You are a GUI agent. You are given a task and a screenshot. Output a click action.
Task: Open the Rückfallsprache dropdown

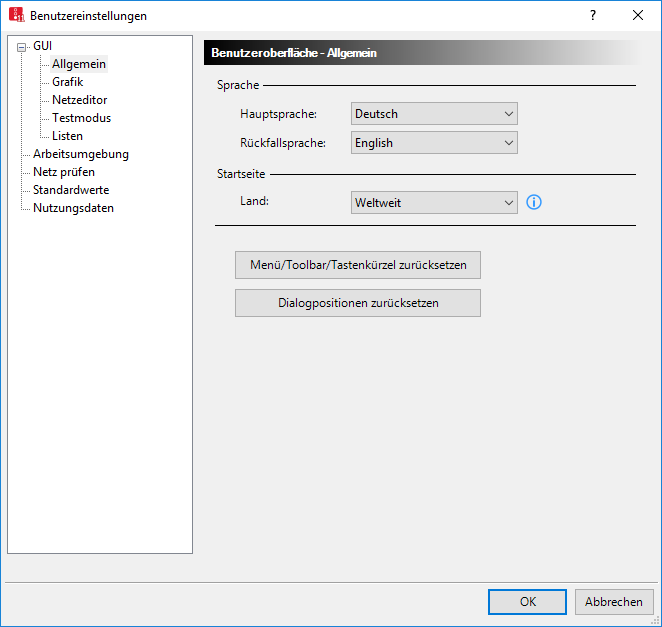point(434,143)
